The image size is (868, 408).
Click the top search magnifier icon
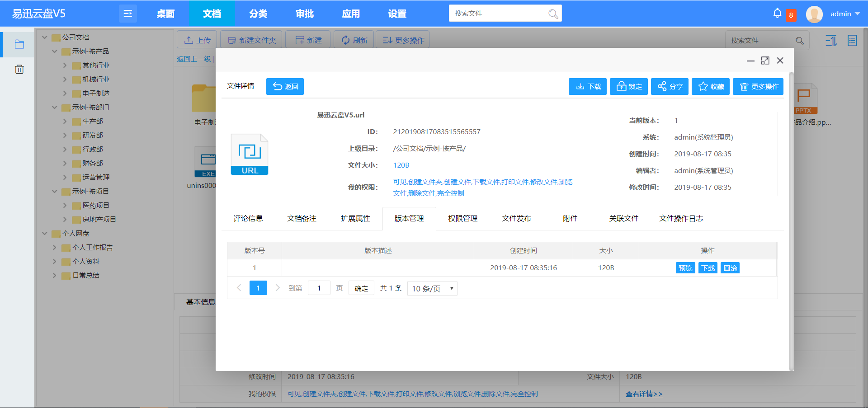click(553, 14)
